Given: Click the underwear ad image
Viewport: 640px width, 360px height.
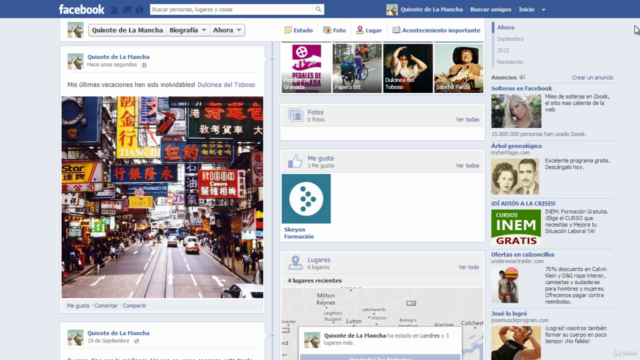Looking at the screenshot, I should click(505, 285).
